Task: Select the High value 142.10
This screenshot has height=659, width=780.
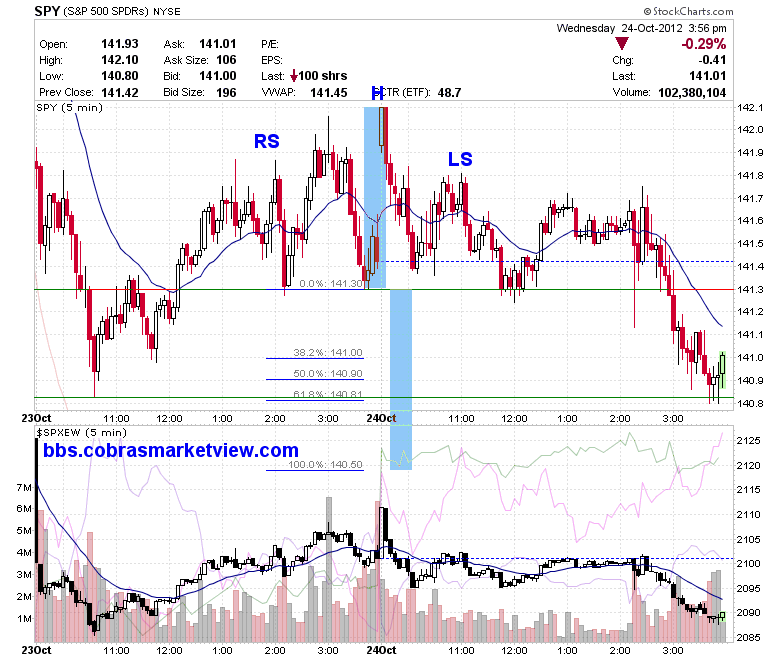Action: click(x=120, y=60)
